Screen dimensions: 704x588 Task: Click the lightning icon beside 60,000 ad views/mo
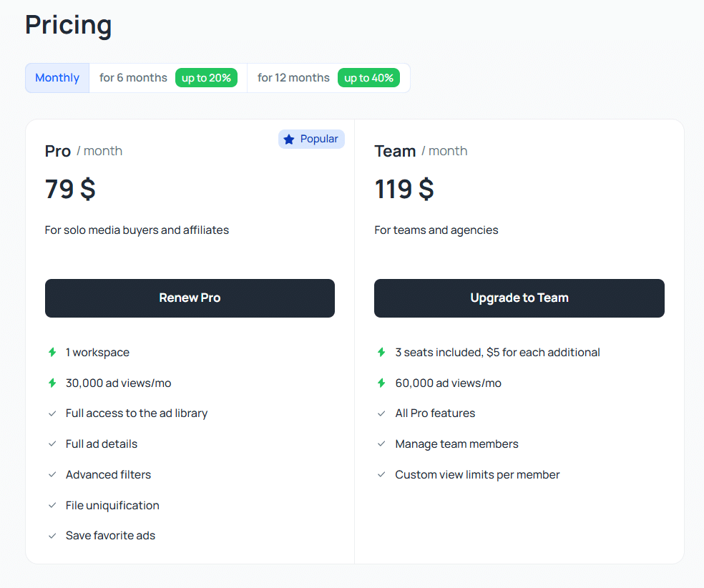381,383
